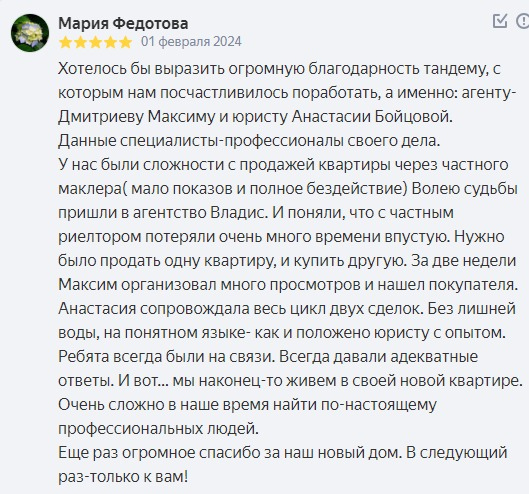Viewport: 529px width, 494px height.
Task: Click the fifth yellow rating star
Action: [x=126, y=43]
